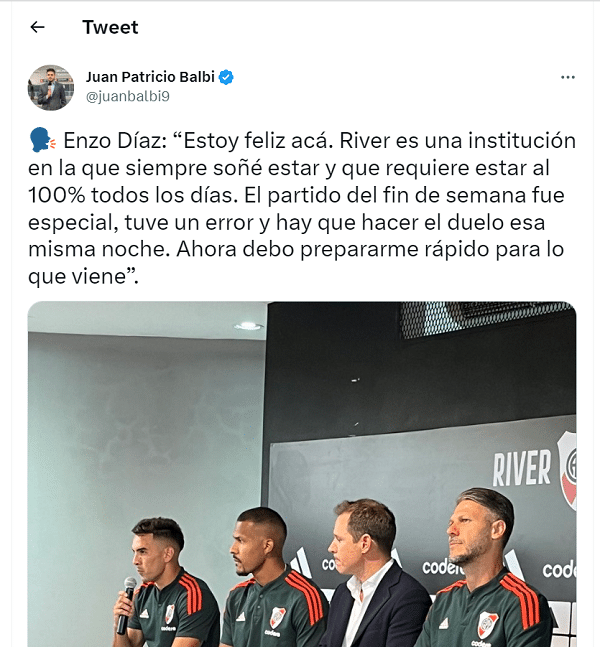Click the River crest on the microphone player's shirt
The height and width of the screenshot is (647, 600).
169,614
